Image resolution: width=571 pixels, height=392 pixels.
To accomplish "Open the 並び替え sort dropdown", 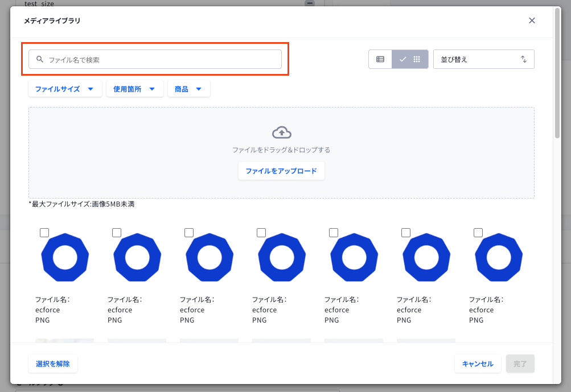I will click(483, 59).
